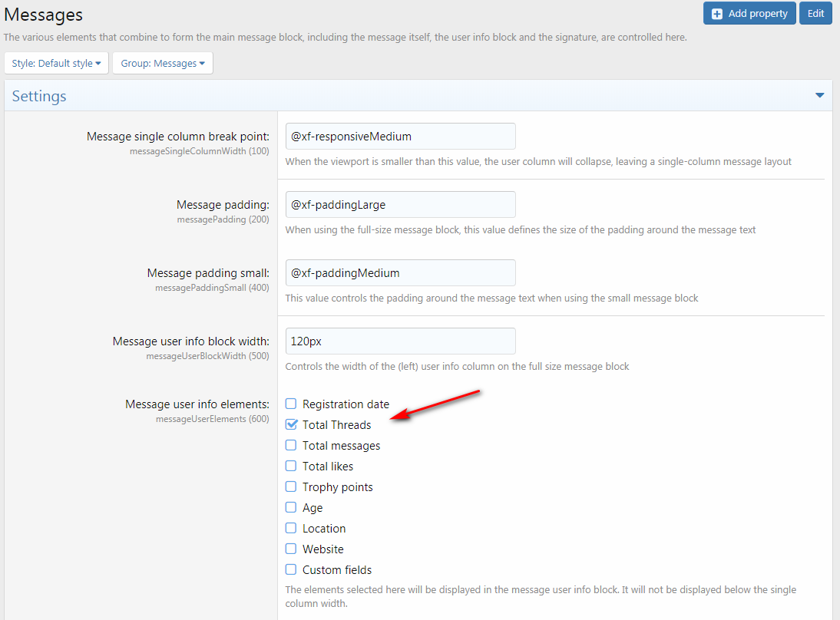Screen dimensions: 840x620
Task: Check the Custom fields option
Action: (x=291, y=569)
